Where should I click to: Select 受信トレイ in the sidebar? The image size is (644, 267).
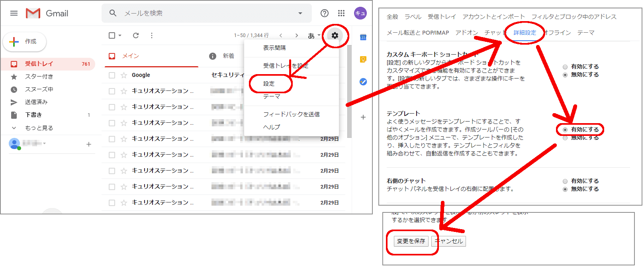tap(48, 64)
